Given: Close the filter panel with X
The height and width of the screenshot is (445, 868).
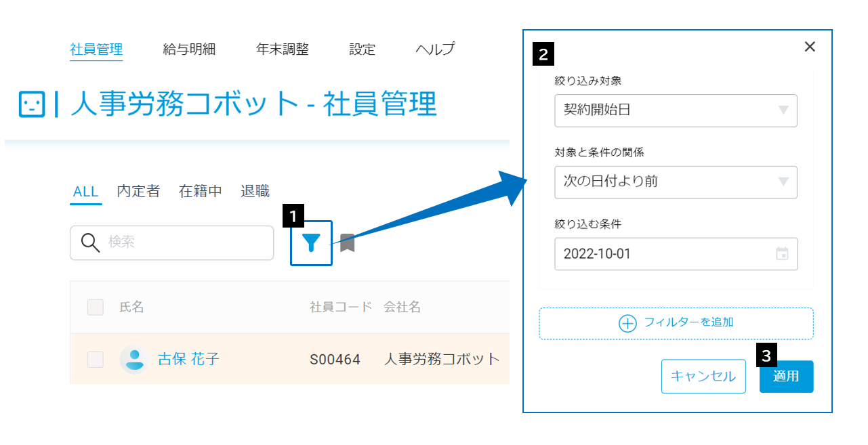Looking at the screenshot, I should pyautogui.click(x=810, y=47).
